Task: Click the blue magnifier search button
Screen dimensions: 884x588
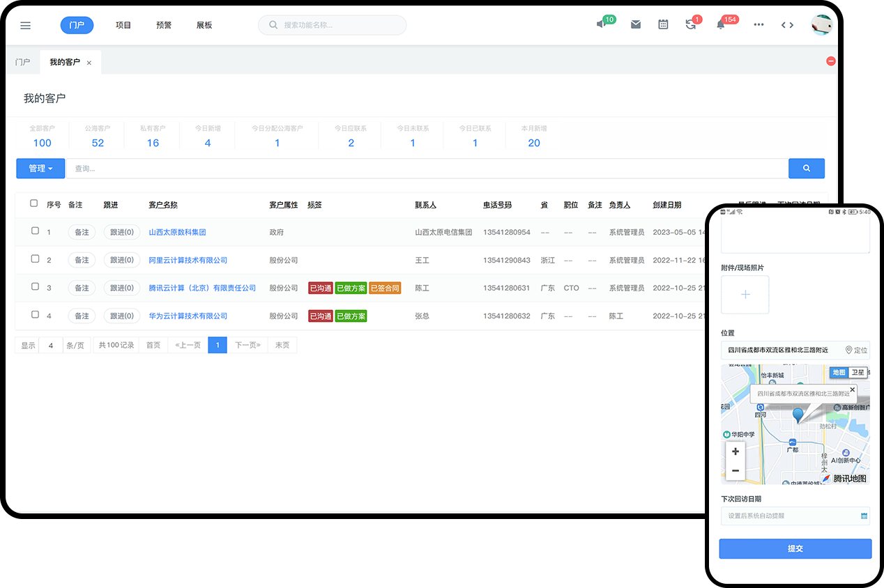Action: click(806, 169)
